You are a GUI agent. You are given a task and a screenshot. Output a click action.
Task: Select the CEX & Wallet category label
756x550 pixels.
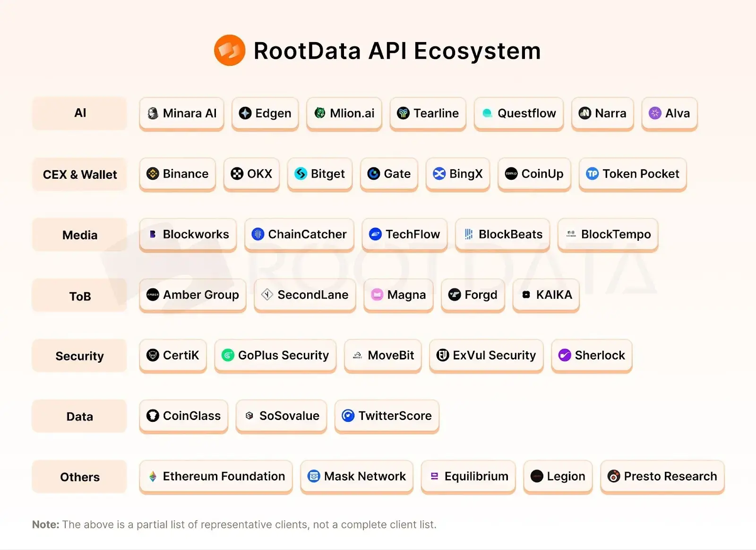click(x=80, y=175)
